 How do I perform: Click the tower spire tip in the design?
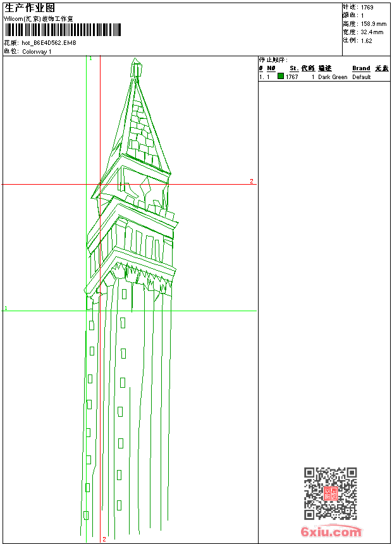pyautogui.click(x=135, y=61)
